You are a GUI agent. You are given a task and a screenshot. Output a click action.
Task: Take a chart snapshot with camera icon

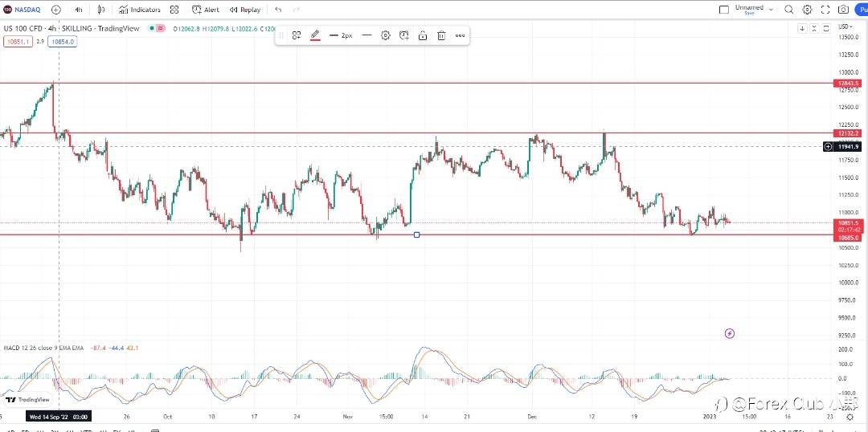[x=843, y=10]
